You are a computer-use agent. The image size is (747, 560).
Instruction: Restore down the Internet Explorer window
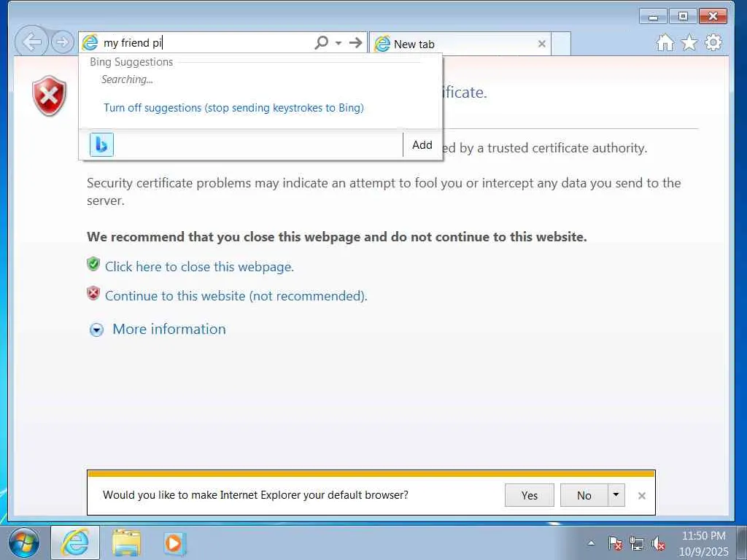tap(683, 17)
